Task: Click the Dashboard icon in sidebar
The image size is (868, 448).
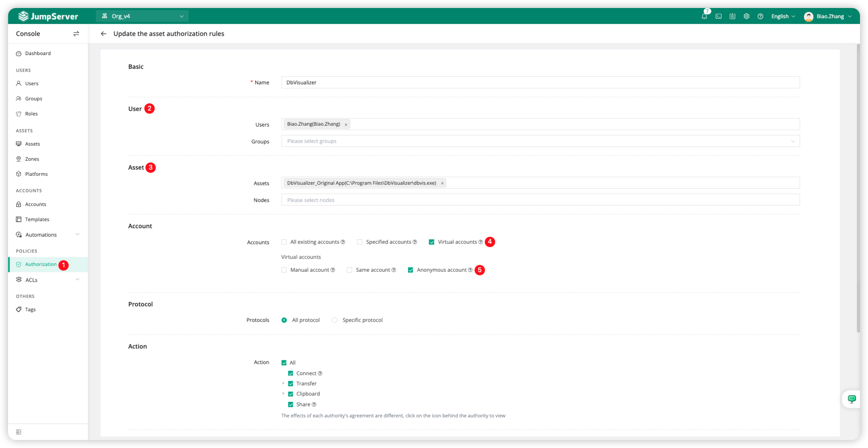Action: pos(19,54)
